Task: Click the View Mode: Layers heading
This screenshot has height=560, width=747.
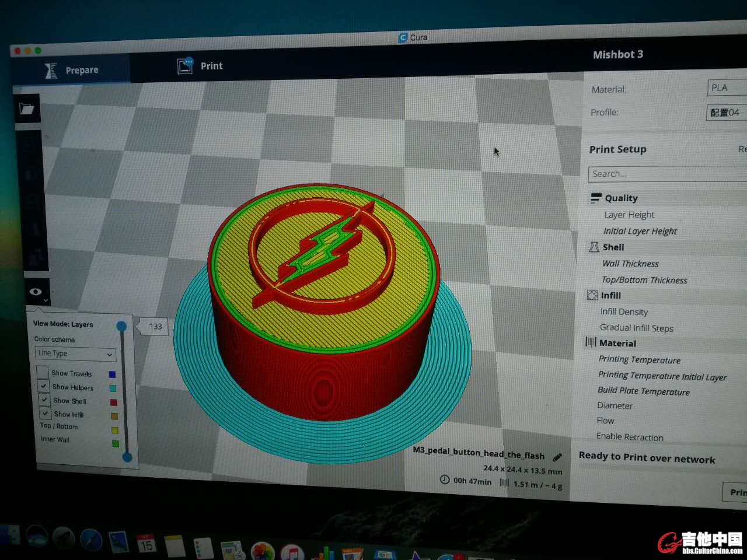Action: tap(63, 324)
